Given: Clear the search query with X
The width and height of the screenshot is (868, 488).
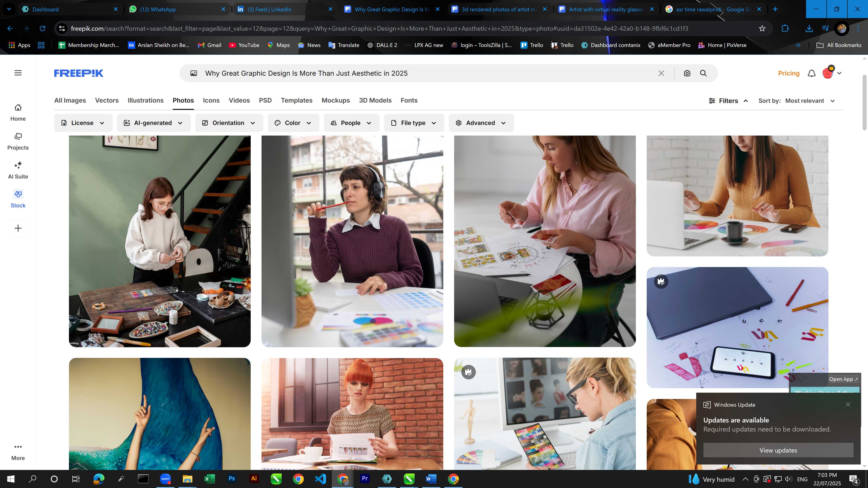Looking at the screenshot, I should coord(661,73).
